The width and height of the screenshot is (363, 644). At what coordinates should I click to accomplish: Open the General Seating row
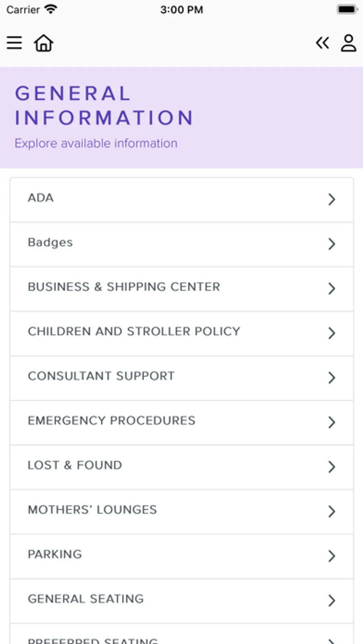pos(86,599)
